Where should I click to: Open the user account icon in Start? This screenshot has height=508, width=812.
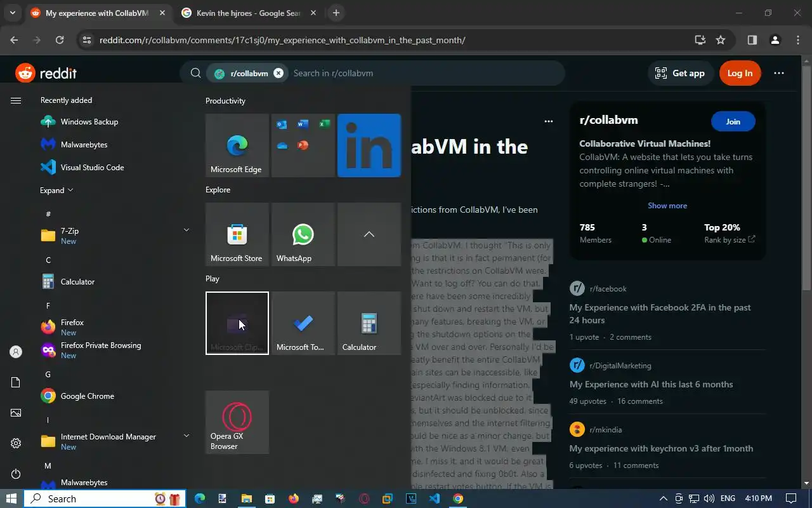16,352
